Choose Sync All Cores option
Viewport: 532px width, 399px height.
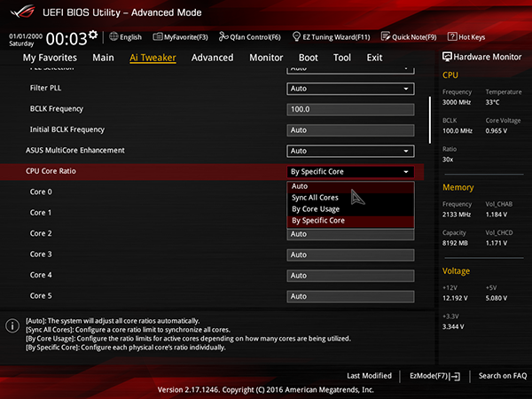tap(350, 198)
